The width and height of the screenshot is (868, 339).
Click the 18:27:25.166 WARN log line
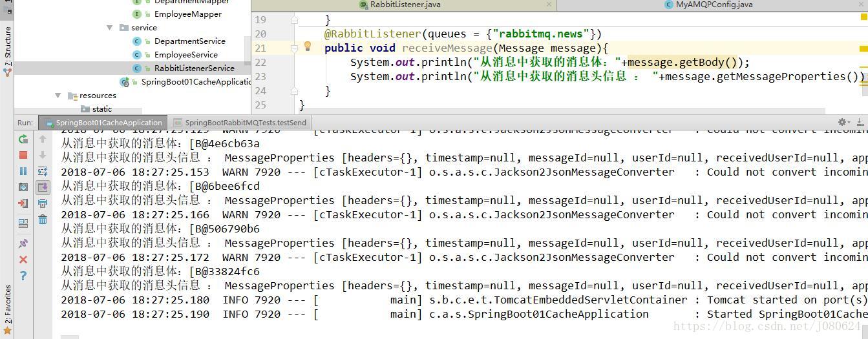[464, 214]
